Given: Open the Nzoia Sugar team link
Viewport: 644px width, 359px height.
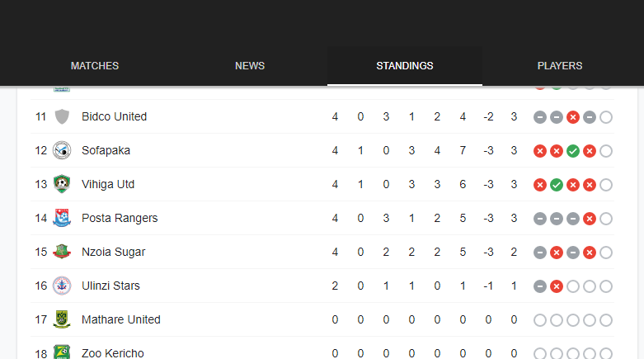Looking at the screenshot, I should [x=113, y=252].
